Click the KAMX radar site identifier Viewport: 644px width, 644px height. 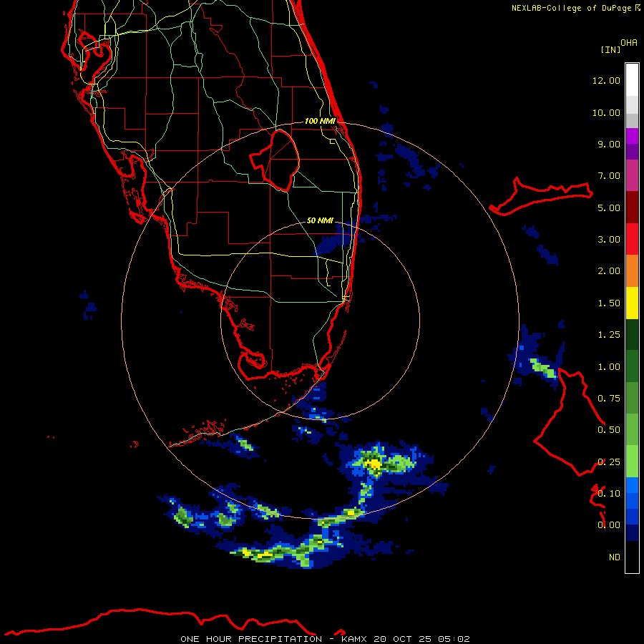355,639
